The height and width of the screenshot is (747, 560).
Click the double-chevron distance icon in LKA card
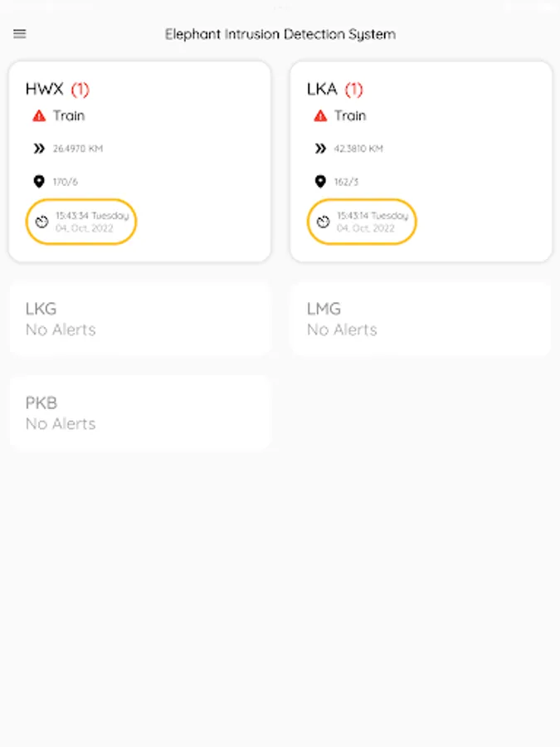320,149
